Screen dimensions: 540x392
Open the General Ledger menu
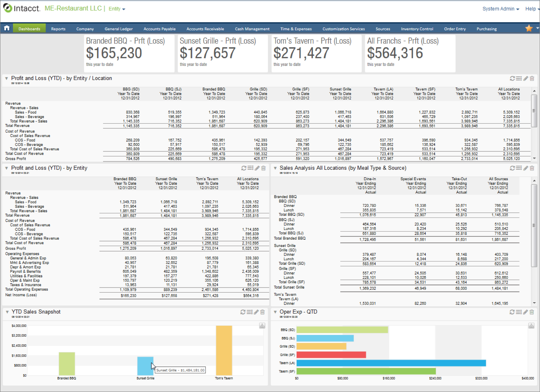(x=119, y=29)
